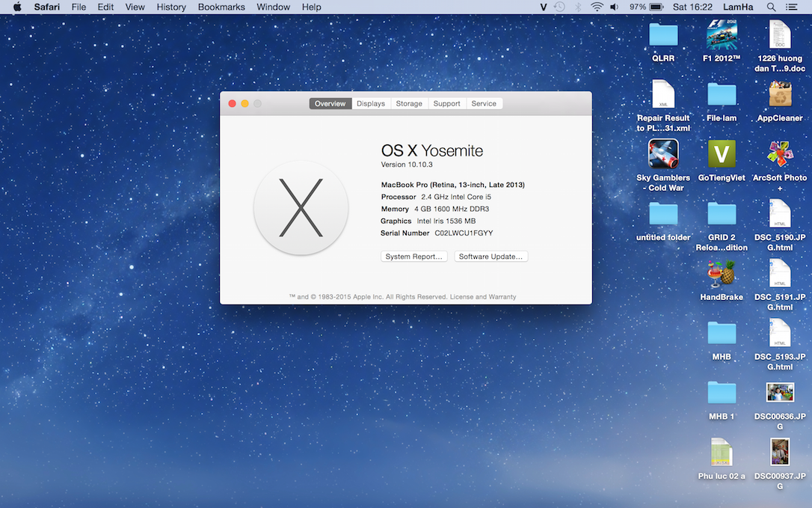
Task: Open the Time Machine status icon
Action: (x=559, y=7)
